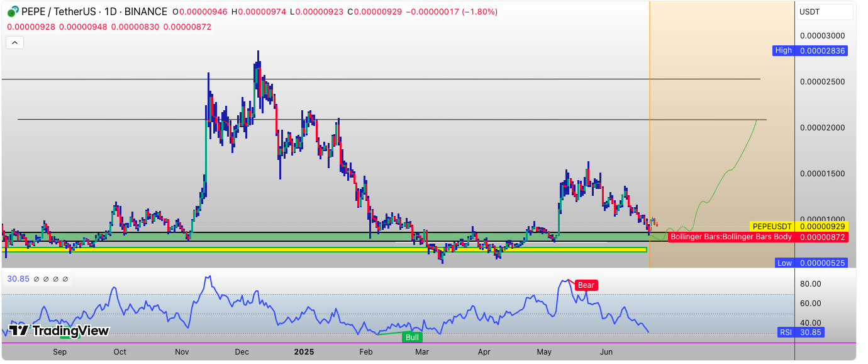868x364 pixels.
Task: Click the indicator value 0.00000928
Action: [x=30, y=26]
